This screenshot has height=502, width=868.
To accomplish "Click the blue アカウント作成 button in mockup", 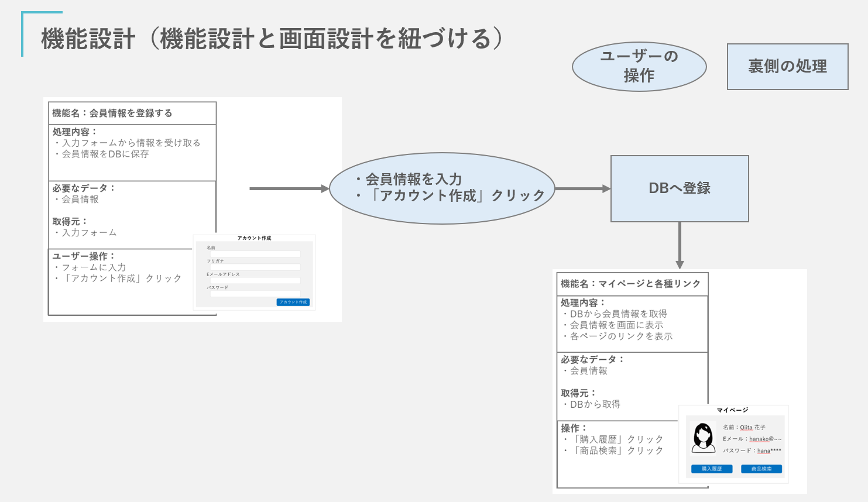I will (x=293, y=302).
